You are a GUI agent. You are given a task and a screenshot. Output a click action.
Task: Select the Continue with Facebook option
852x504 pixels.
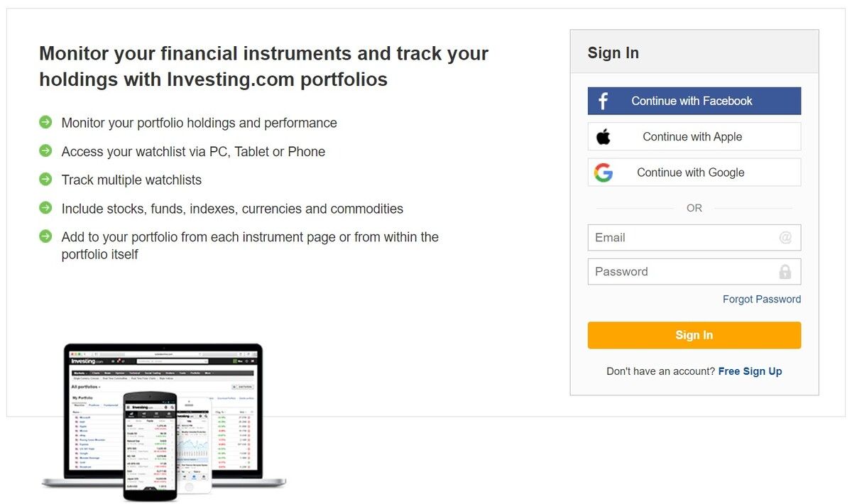pyautogui.click(x=694, y=100)
